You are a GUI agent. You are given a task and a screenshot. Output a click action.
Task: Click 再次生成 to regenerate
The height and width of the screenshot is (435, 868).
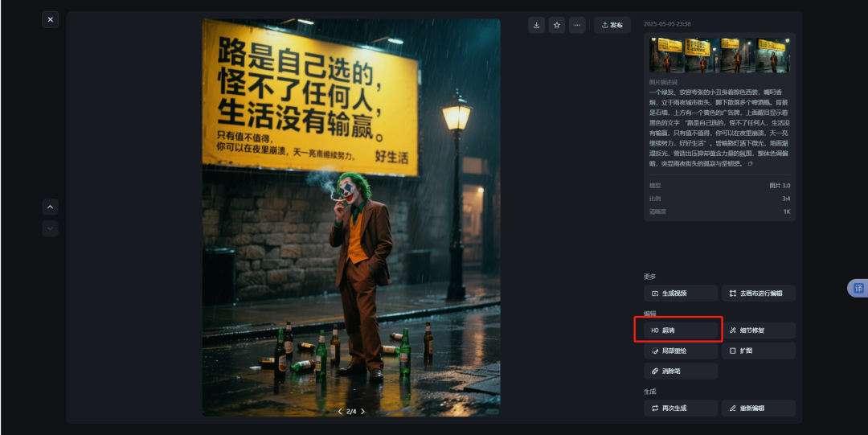click(681, 408)
